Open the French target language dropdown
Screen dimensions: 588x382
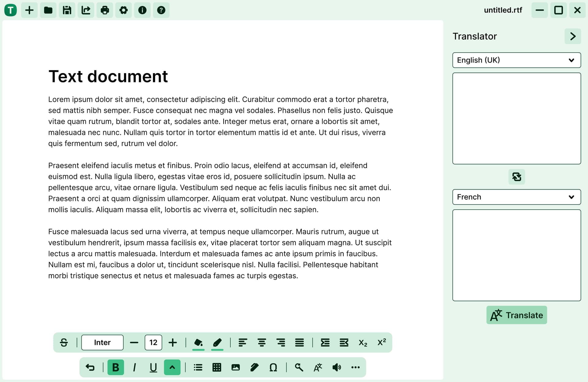[516, 197]
